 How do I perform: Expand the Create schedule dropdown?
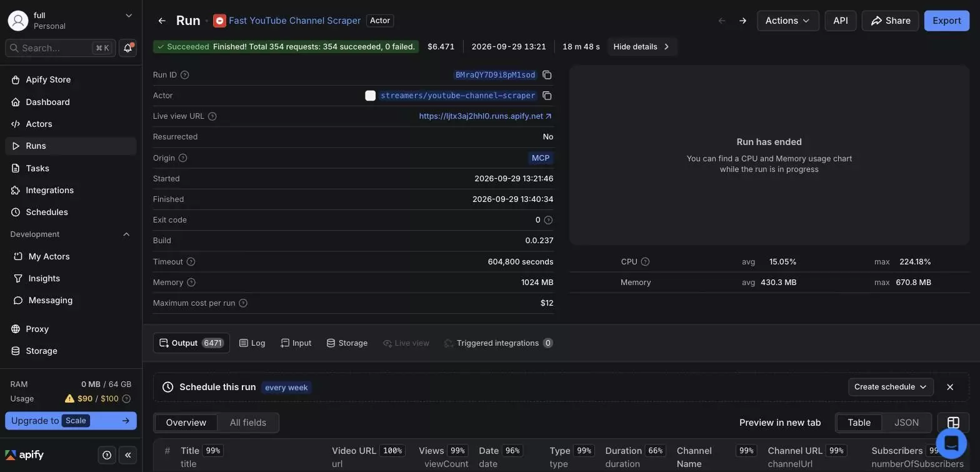click(x=891, y=387)
